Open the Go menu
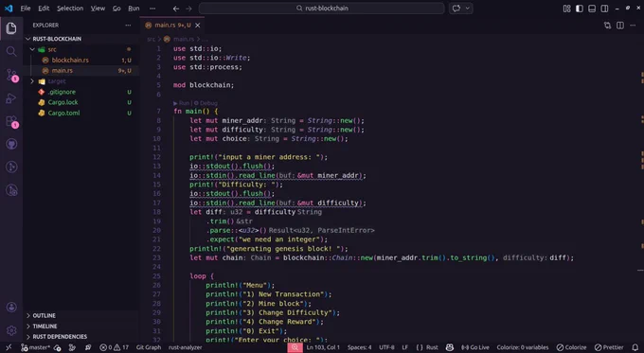Screen dimensions: 644x353 pyautogui.click(x=116, y=9)
